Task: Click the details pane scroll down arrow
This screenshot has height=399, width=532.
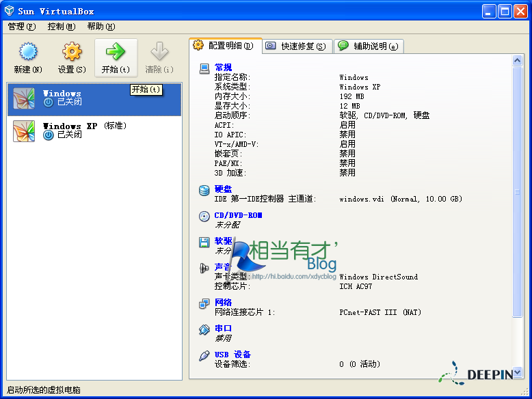Action: point(518,372)
